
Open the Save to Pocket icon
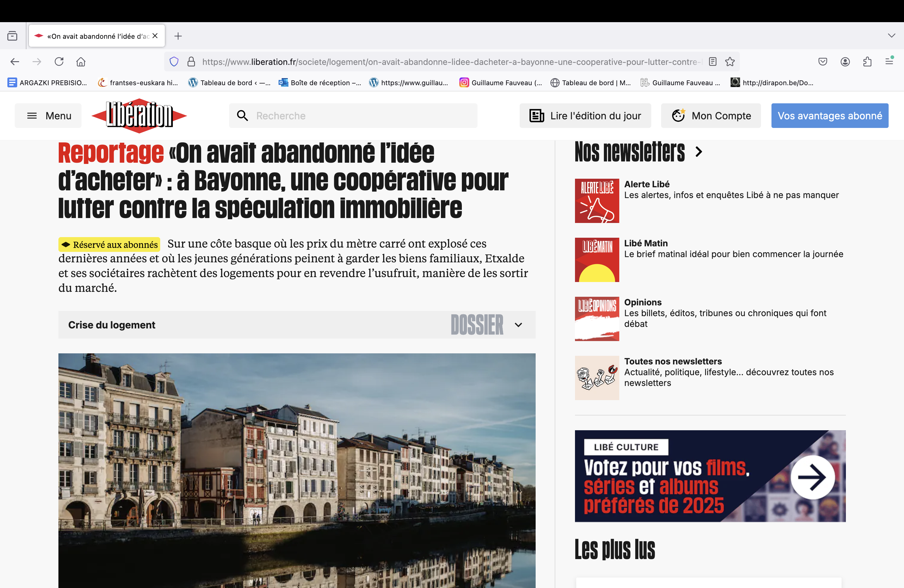click(x=823, y=62)
